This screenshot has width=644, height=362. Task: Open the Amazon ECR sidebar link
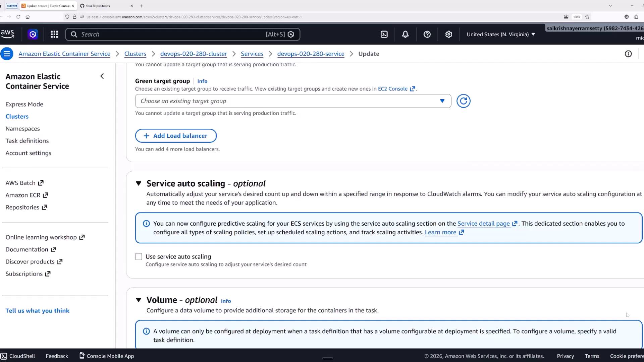pos(27,195)
